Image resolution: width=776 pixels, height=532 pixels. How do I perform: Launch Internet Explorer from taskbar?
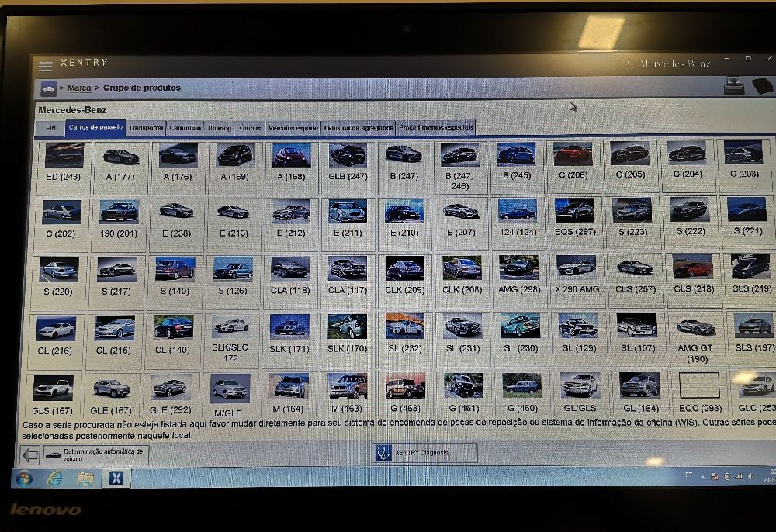pos(54,478)
